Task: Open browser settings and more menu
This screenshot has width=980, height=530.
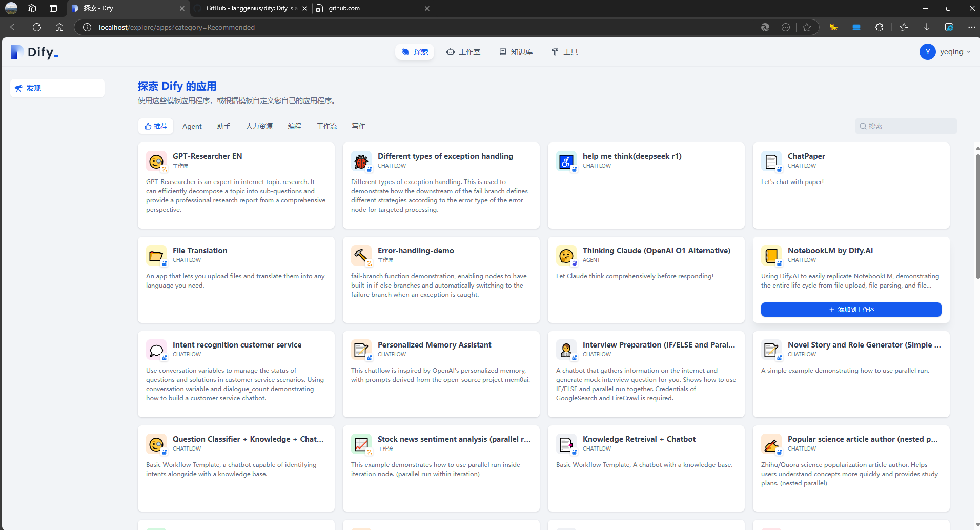Action: click(x=971, y=27)
